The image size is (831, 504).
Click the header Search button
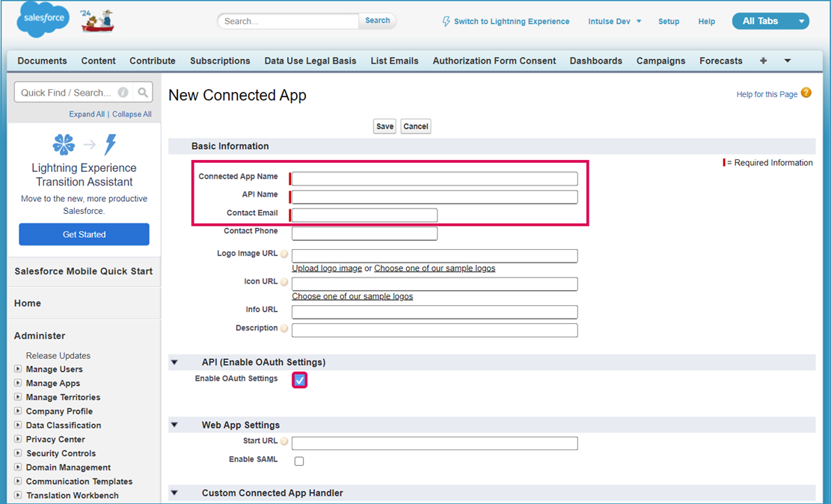(x=377, y=21)
